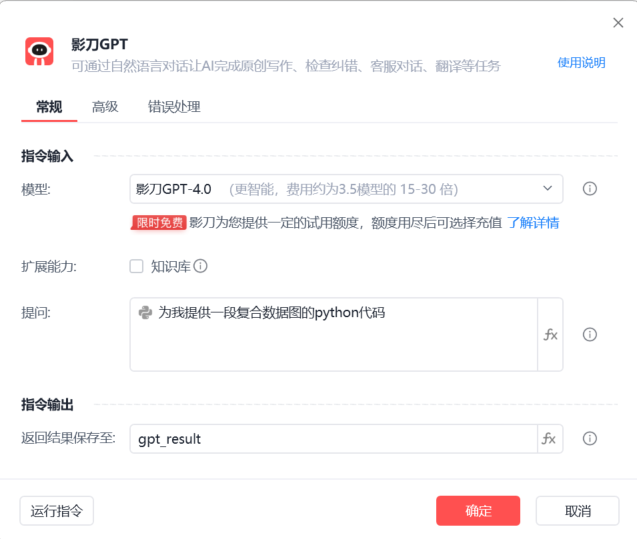Open the 影刀GPT-4.0 model selector
The width and height of the screenshot is (637, 539).
tap(340, 188)
